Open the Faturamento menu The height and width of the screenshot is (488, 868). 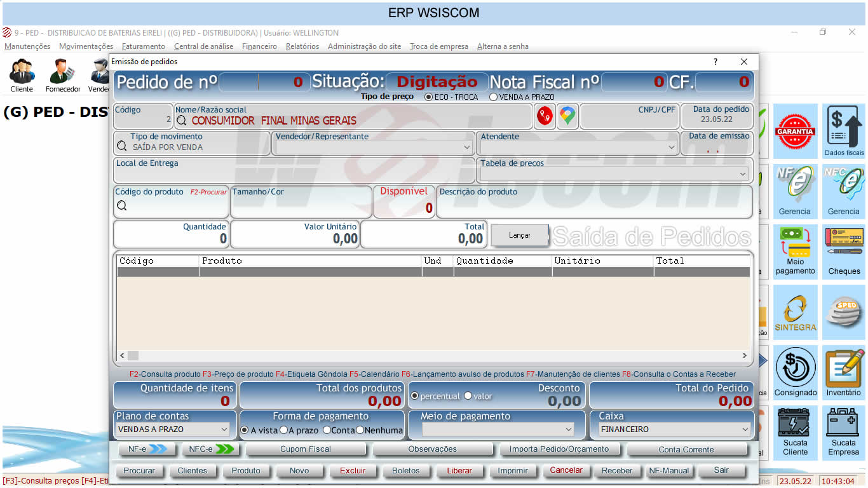tap(143, 46)
